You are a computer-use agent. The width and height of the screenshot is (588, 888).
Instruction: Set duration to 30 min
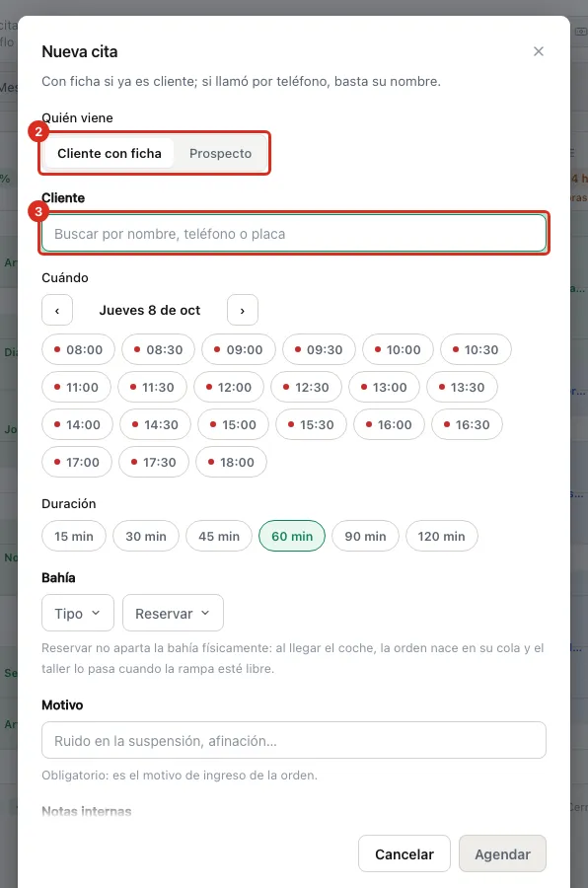pyautogui.click(x=146, y=536)
